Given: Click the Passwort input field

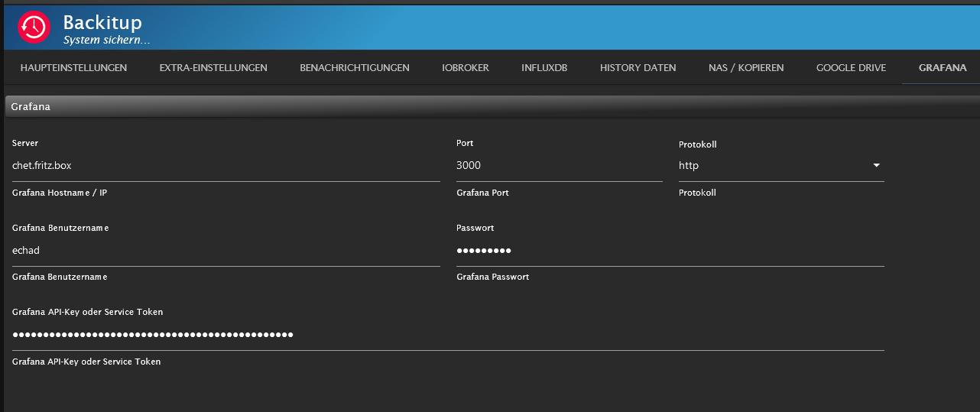Looking at the screenshot, I should pyautogui.click(x=670, y=250).
